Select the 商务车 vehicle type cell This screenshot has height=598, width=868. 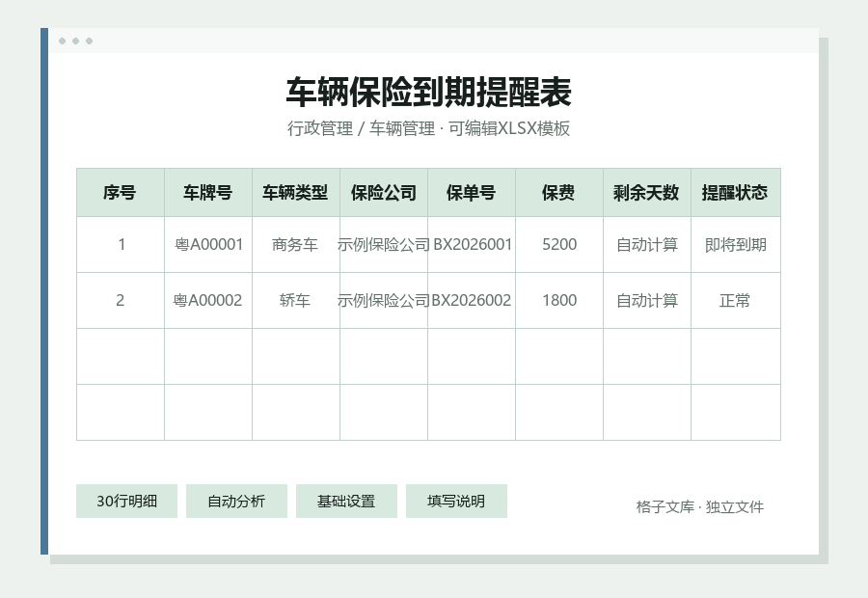point(295,244)
